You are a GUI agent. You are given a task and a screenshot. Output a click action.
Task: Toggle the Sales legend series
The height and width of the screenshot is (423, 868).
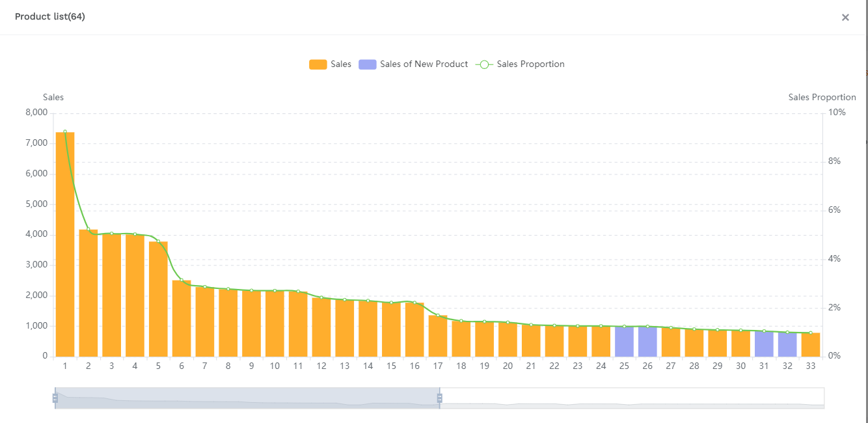point(340,64)
